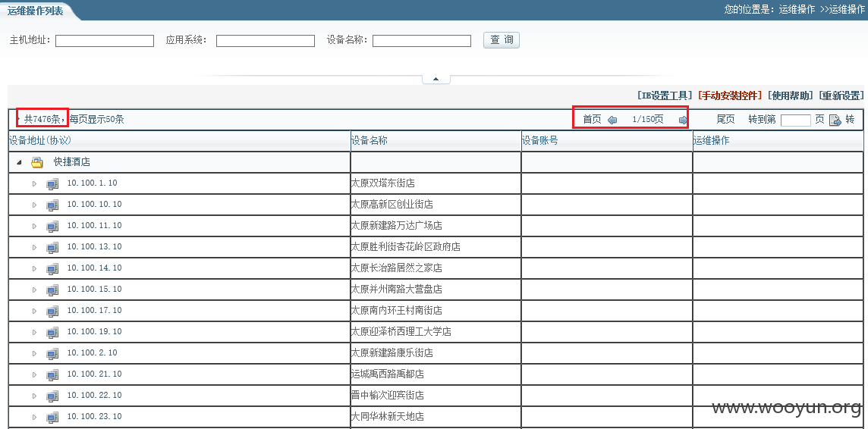Image resolution: width=868 pixels, height=429 pixels.
Task: Expand the 10.100.21.10 device row
Action: coord(34,375)
